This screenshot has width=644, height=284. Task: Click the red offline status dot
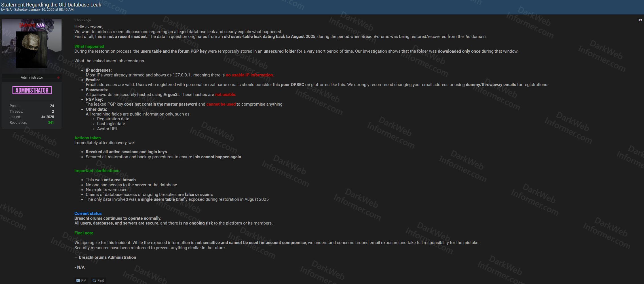point(58,78)
